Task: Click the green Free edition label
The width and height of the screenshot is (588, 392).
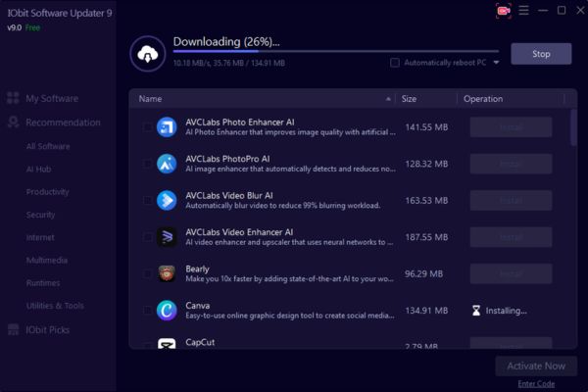Action: [x=32, y=27]
